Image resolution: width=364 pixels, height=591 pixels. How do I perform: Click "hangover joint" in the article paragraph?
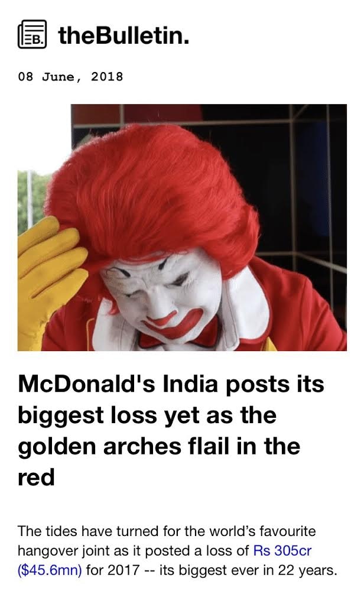[x=63, y=551]
